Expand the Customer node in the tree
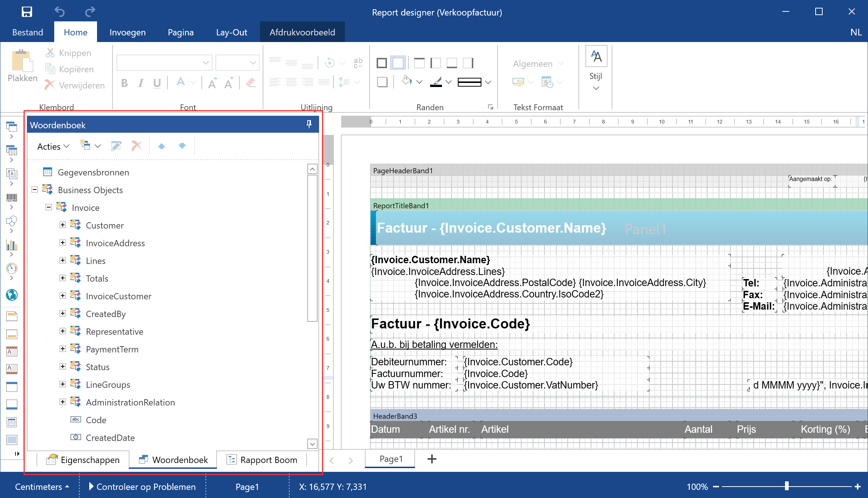This screenshot has width=868, height=498. (62, 224)
